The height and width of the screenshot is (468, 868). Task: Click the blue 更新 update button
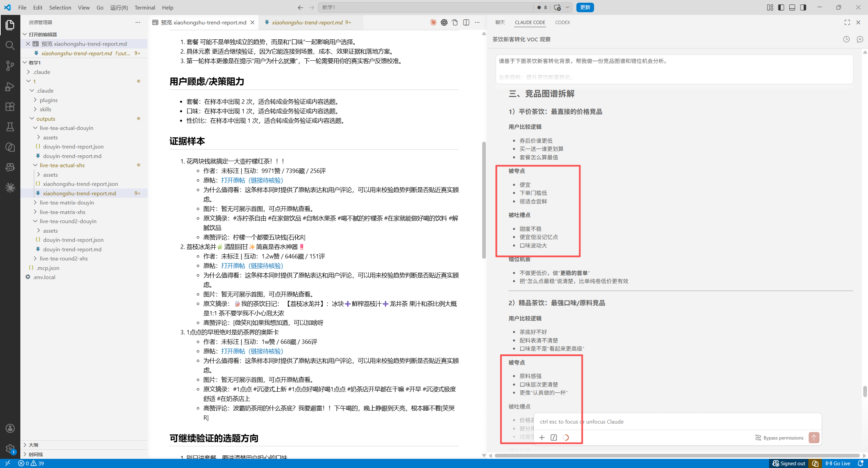[x=585, y=7]
